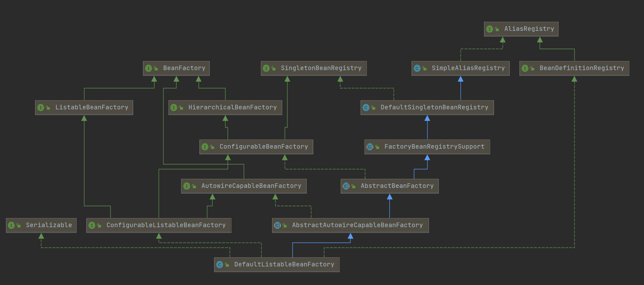Click the interface icon beside AliasRegistry
This screenshot has height=285, width=644.
[490, 29]
